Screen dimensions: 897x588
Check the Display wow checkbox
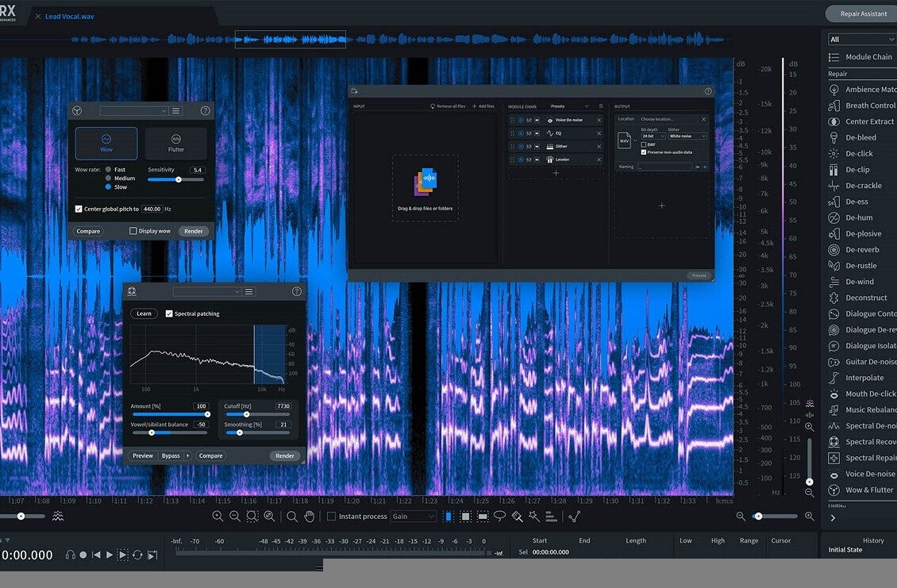click(133, 231)
